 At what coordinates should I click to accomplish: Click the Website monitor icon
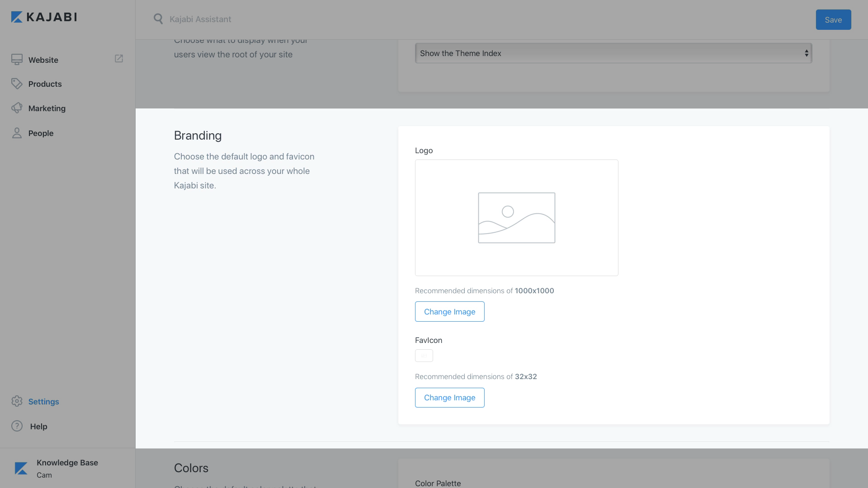pos(17,60)
